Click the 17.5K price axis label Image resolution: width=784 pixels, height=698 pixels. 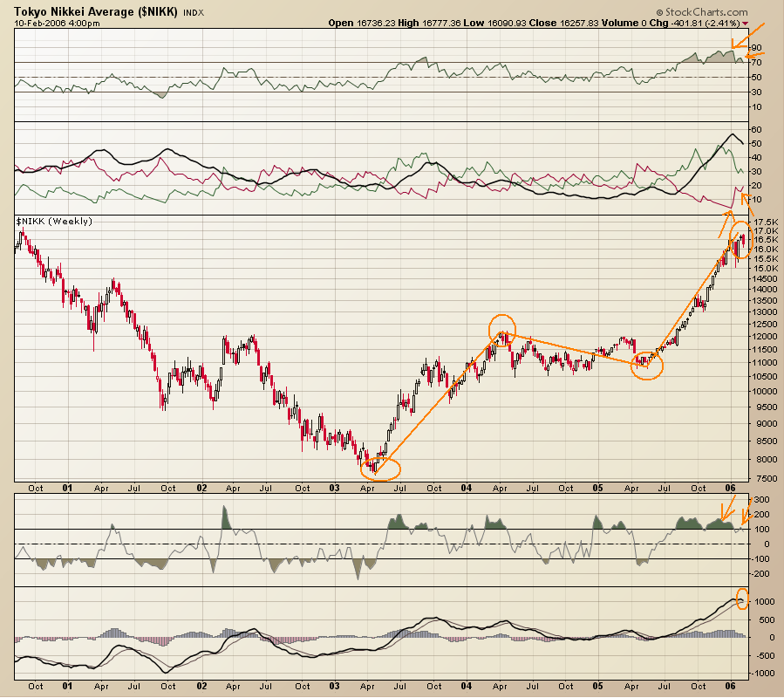(x=766, y=222)
